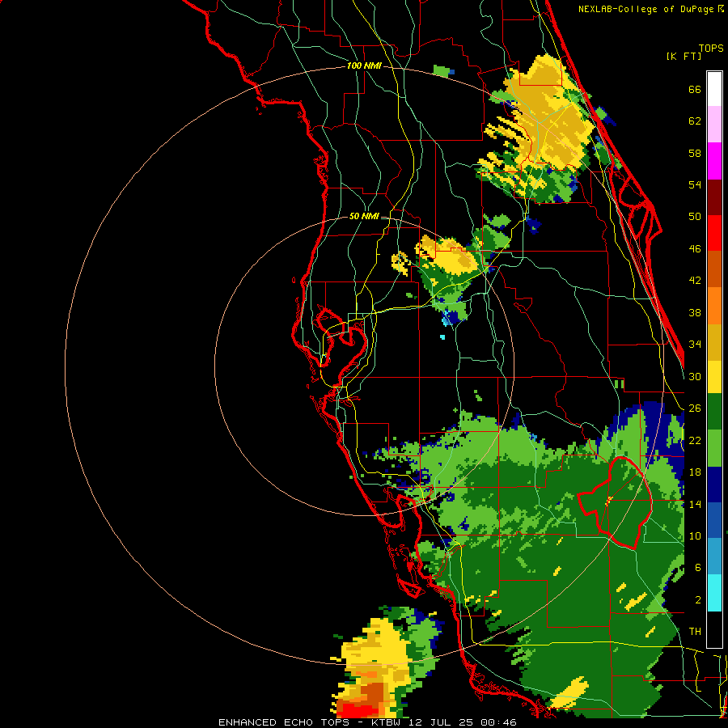Click the 'TOPS' legend title
Viewport: 728px width, 728px height.
click(x=711, y=48)
